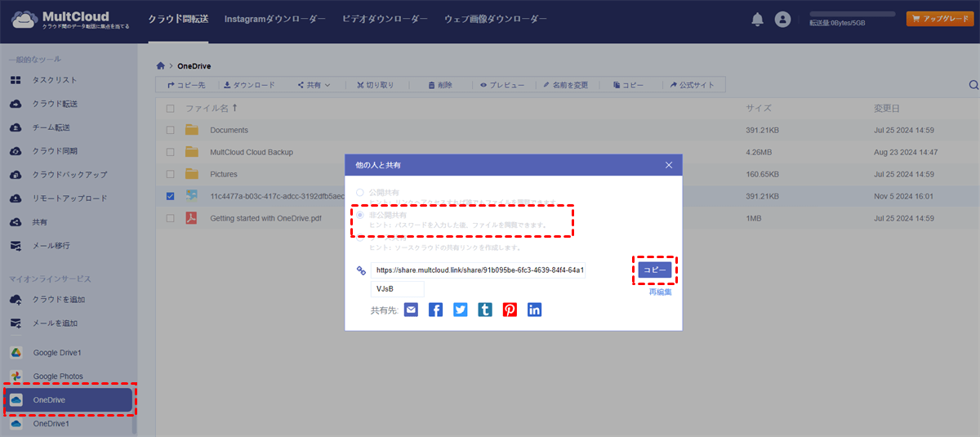Select the OneDrive cloud account

click(x=68, y=400)
